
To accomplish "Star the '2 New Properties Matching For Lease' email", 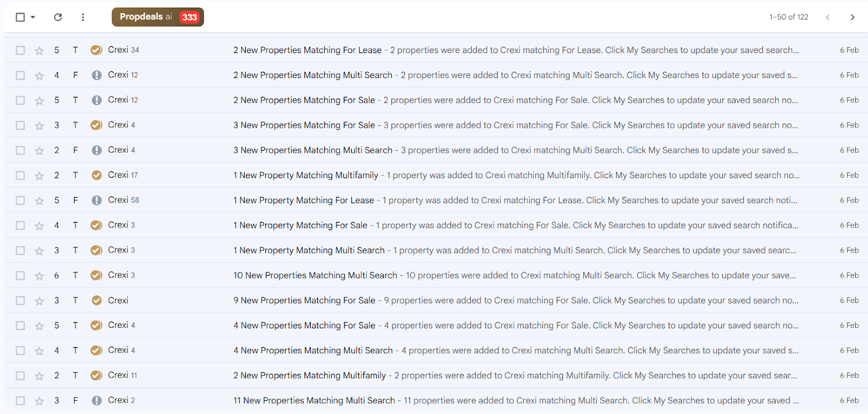I will pos(39,50).
